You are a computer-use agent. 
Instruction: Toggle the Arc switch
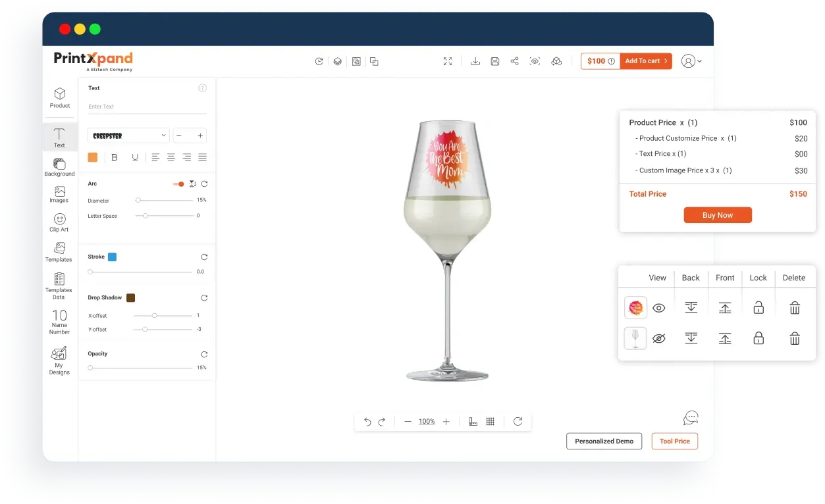pos(178,184)
